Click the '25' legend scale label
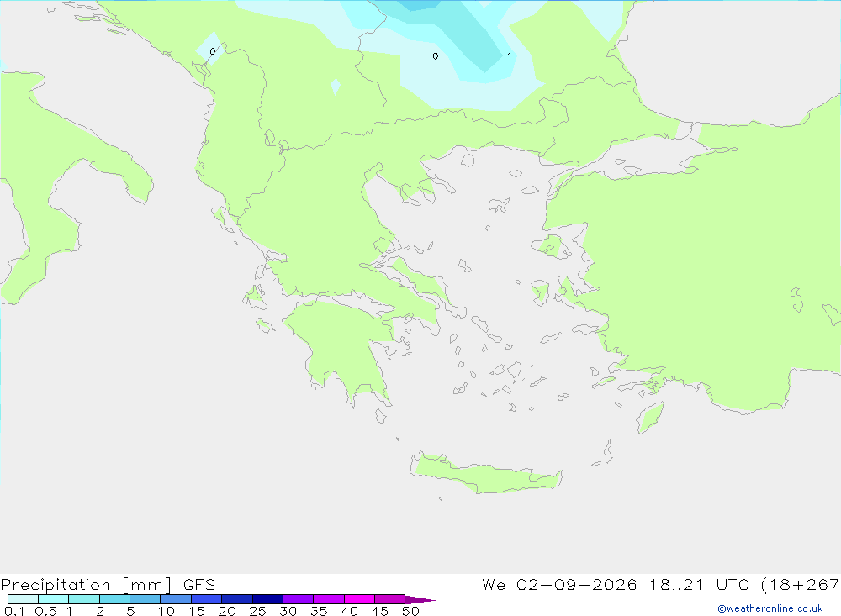Viewport: 841px width, 616px height. 258,611
